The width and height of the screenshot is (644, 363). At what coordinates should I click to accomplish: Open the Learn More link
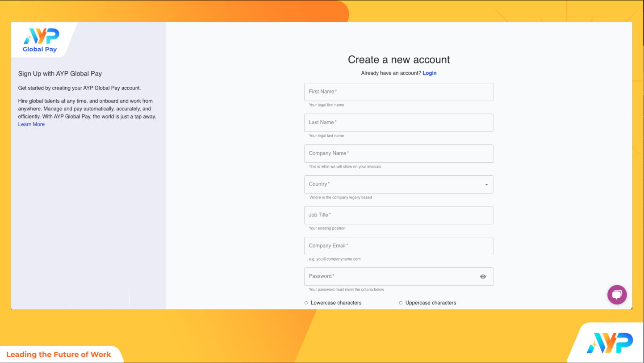tap(31, 124)
